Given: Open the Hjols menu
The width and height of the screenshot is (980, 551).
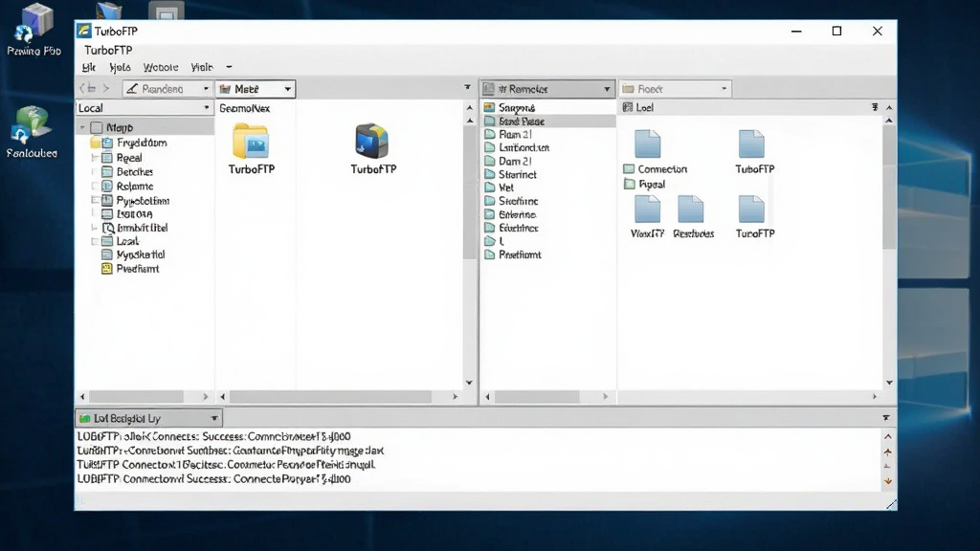Looking at the screenshot, I should click(120, 67).
